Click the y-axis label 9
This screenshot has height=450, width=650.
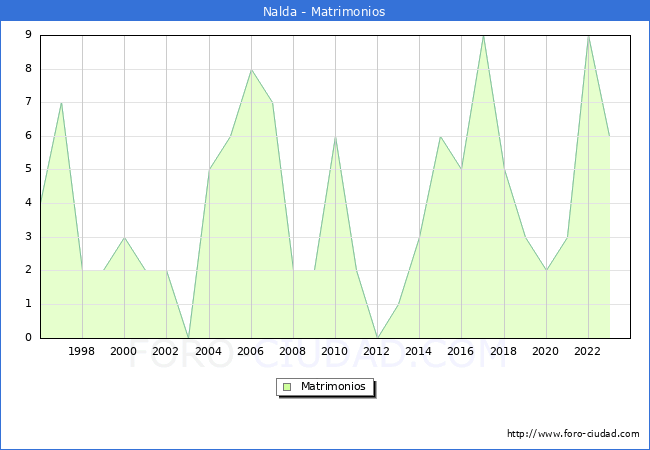[28, 34]
